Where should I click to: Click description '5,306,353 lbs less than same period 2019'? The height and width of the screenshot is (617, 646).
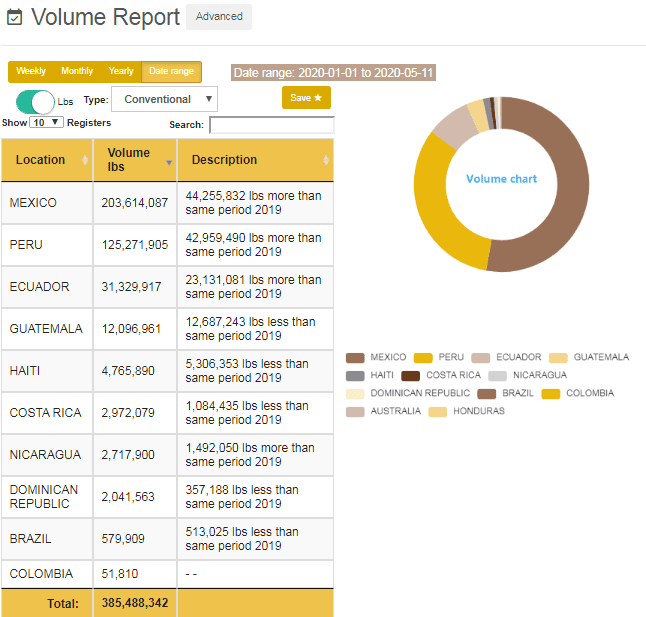pyautogui.click(x=247, y=371)
